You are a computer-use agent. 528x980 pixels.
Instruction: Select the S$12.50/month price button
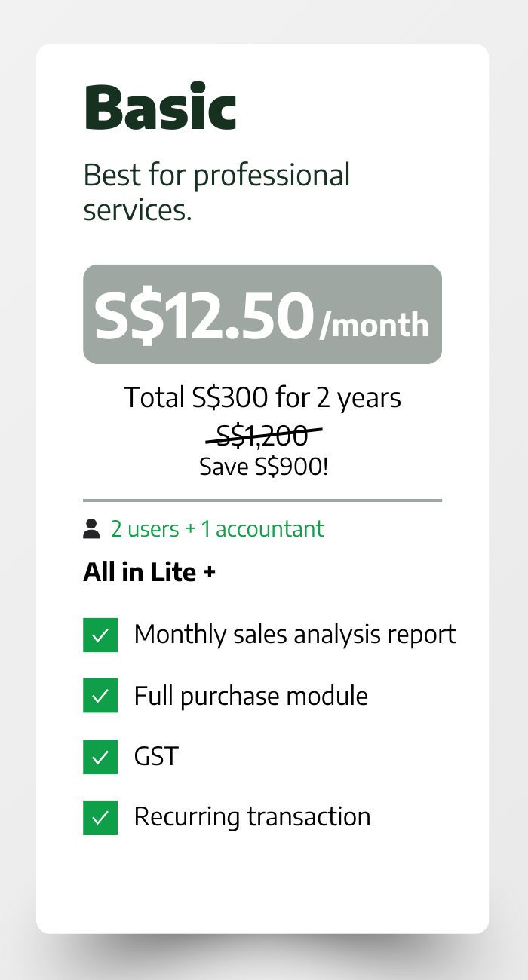pyautogui.click(x=262, y=314)
